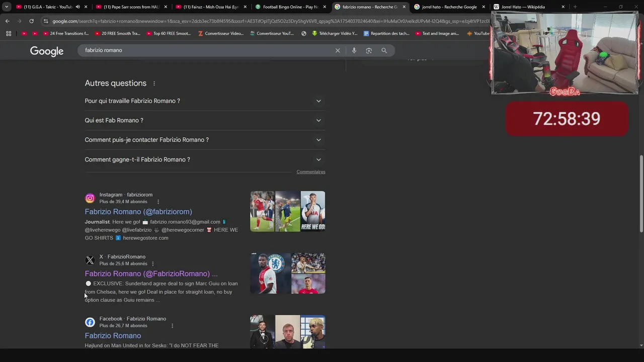Submit search with magnifier icon
Viewport: 644px width, 362px height.
(384, 50)
